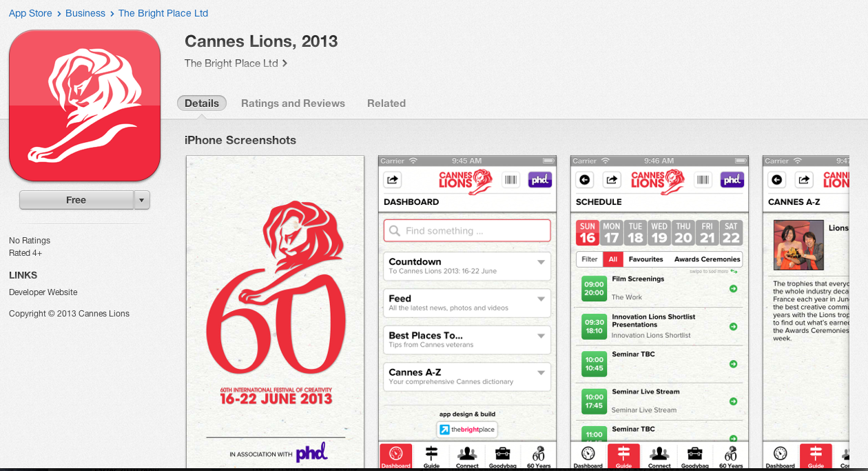Open the dropdown arrow beside the Free button

[141, 200]
